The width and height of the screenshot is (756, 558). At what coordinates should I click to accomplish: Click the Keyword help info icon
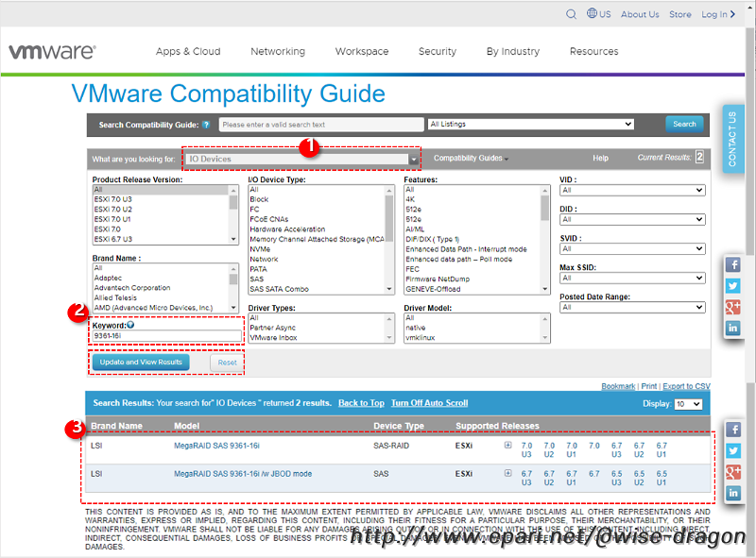pos(130,325)
